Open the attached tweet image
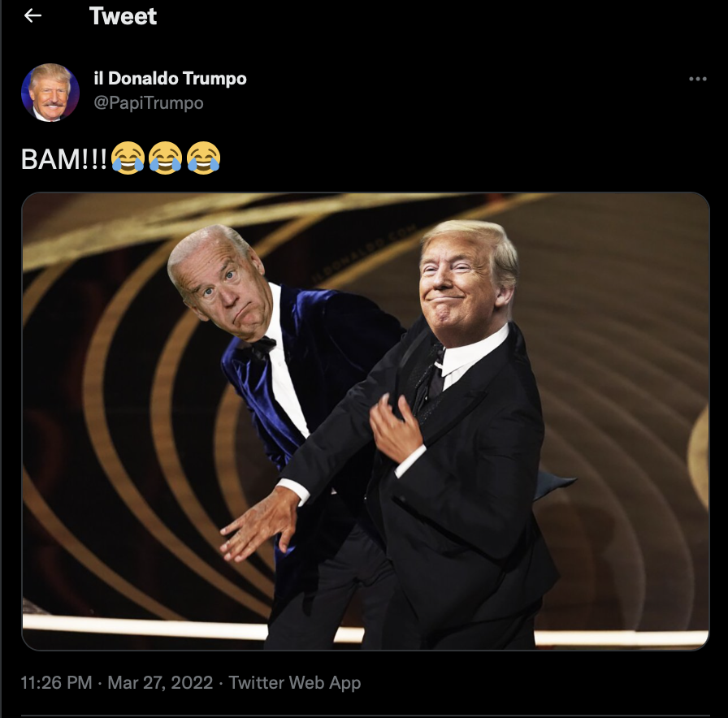 [x=366, y=421]
